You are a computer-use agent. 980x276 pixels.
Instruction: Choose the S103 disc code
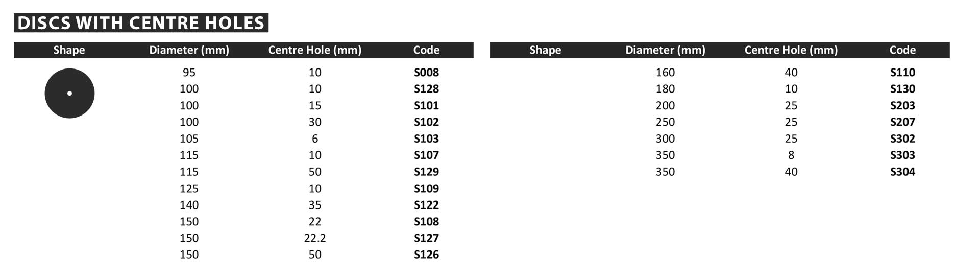click(x=426, y=139)
